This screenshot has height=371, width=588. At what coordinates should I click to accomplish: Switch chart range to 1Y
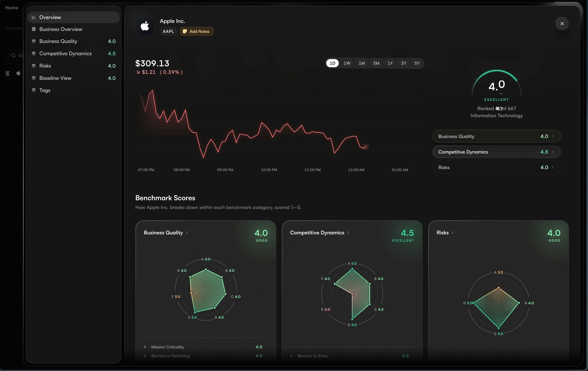(x=390, y=63)
